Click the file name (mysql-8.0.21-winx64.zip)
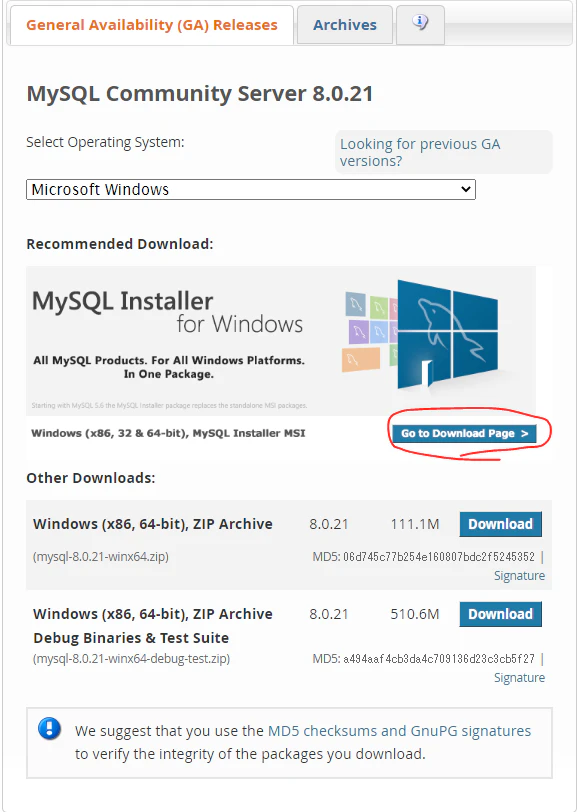 tap(101, 557)
